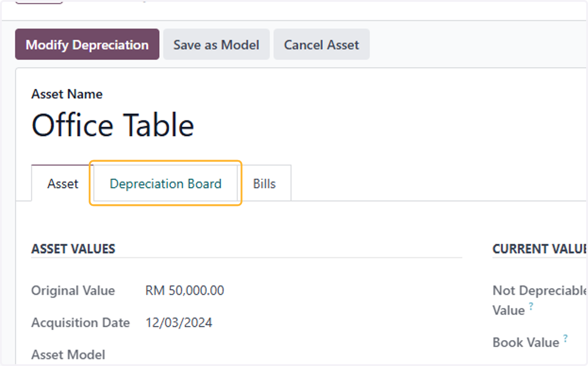Click the Cancel Asset button
Screen dimensions: 588x366
pos(321,45)
